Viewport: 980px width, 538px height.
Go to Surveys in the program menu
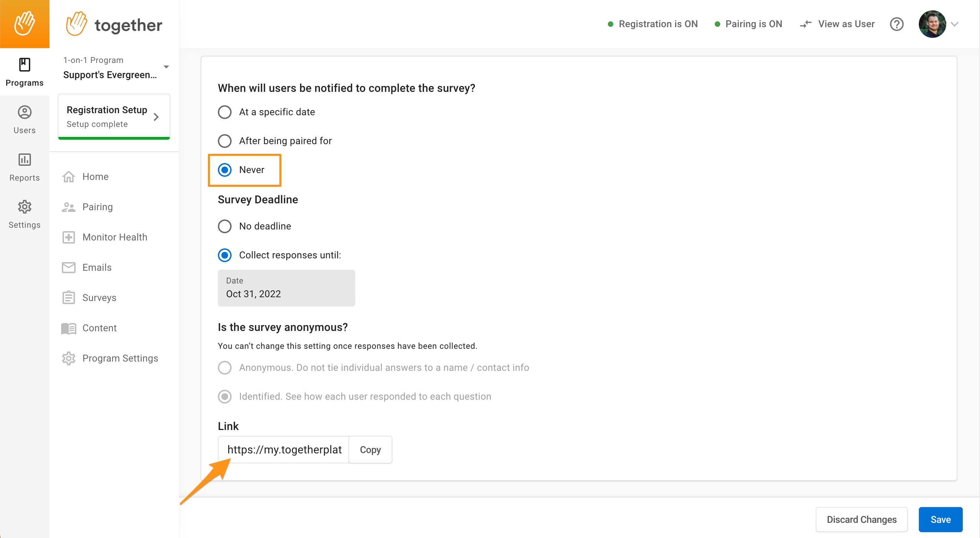pos(99,298)
